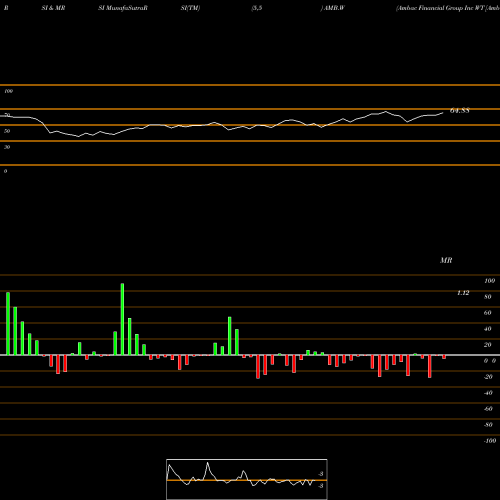Select the 60 label on MR axis
The height and width of the screenshot is (500, 500).
click(x=488, y=313)
